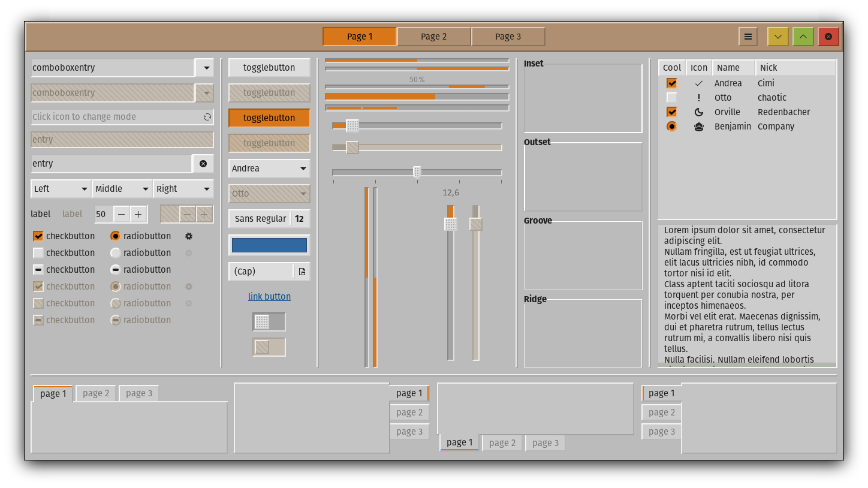Toggle the Cool checkbox for Andrea
The image size is (868, 488).
[x=671, y=83]
